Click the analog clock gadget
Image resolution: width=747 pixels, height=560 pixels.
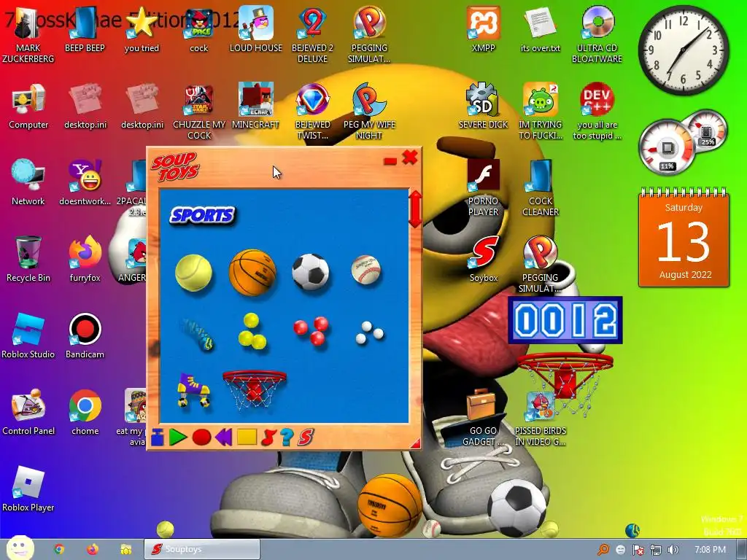[684, 50]
